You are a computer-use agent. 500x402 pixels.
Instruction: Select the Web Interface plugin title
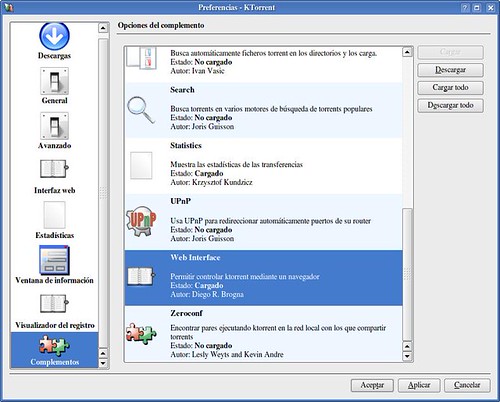195,257
